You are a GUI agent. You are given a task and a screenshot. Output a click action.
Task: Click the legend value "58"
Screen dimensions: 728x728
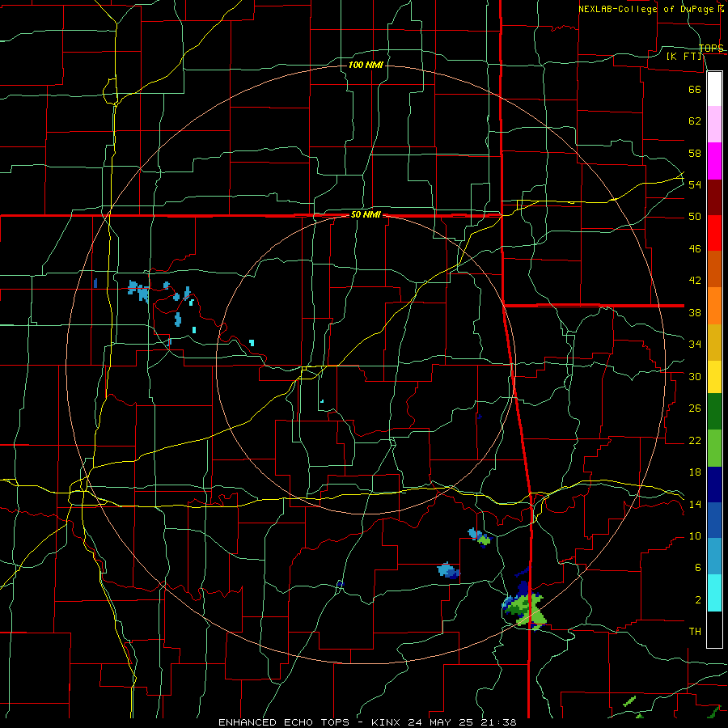point(695,153)
